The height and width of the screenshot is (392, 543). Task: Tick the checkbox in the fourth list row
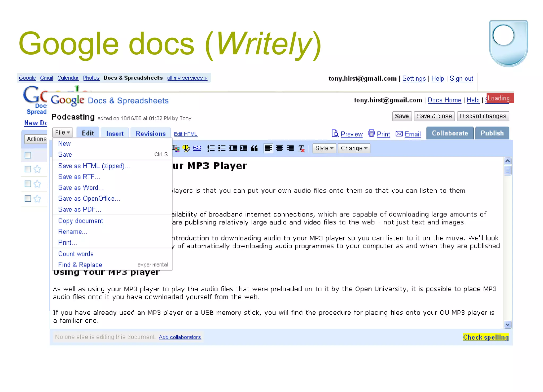click(28, 199)
